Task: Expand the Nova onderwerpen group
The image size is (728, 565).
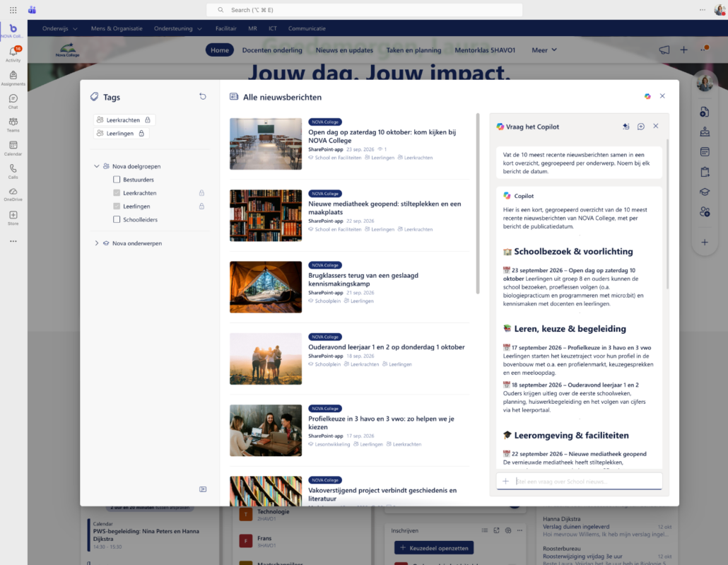Action: point(97,243)
